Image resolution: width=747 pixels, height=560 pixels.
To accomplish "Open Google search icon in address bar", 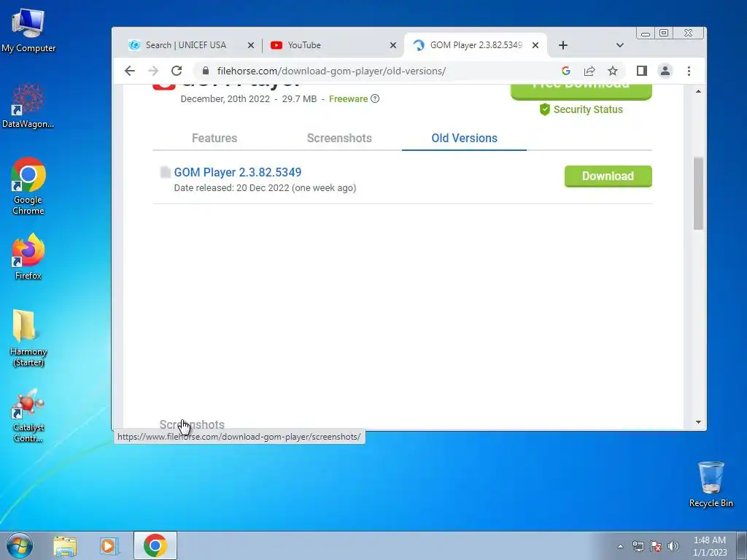I will point(566,71).
